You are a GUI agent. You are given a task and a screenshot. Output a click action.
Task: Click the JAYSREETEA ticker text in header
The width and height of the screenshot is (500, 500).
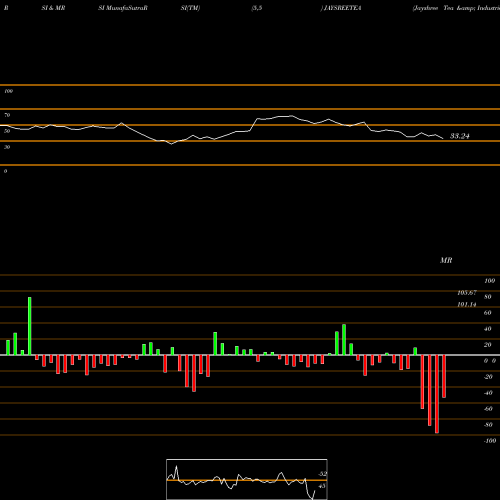tap(342, 8)
